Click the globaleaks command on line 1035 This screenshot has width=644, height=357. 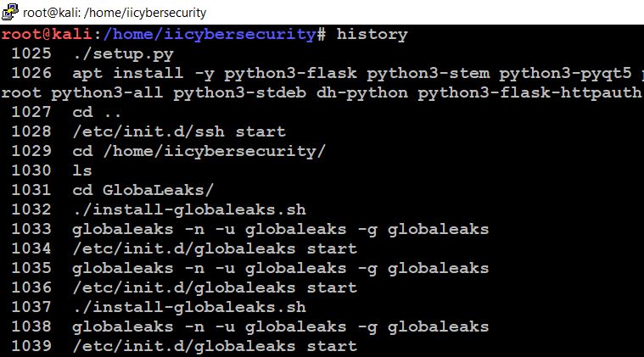[281, 268]
